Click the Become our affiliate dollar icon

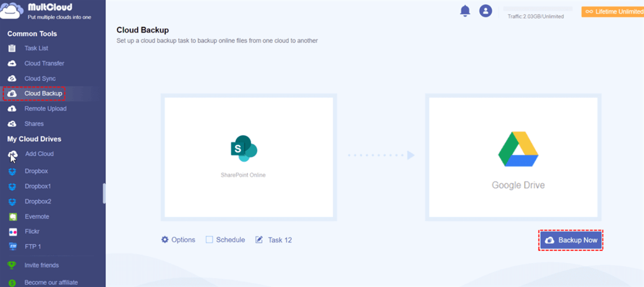(x=12, y=282)
